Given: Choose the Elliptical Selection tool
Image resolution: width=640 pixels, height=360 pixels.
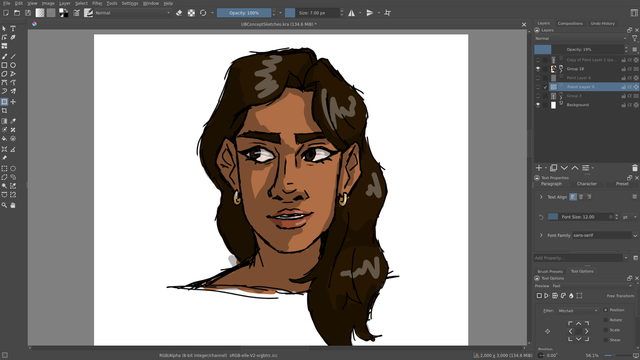Looking at the screenshot, I should point(13,169).
